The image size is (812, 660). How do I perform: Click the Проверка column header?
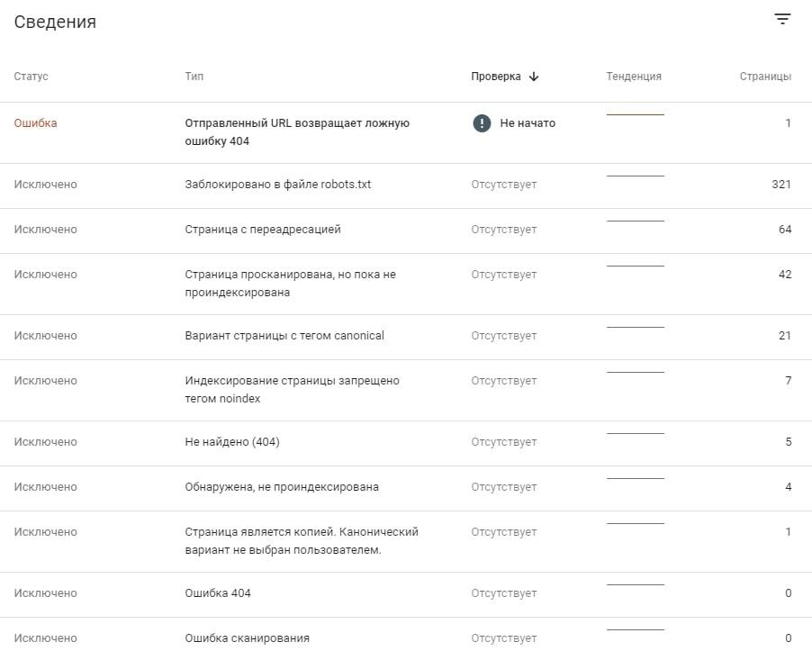(496, 77)
